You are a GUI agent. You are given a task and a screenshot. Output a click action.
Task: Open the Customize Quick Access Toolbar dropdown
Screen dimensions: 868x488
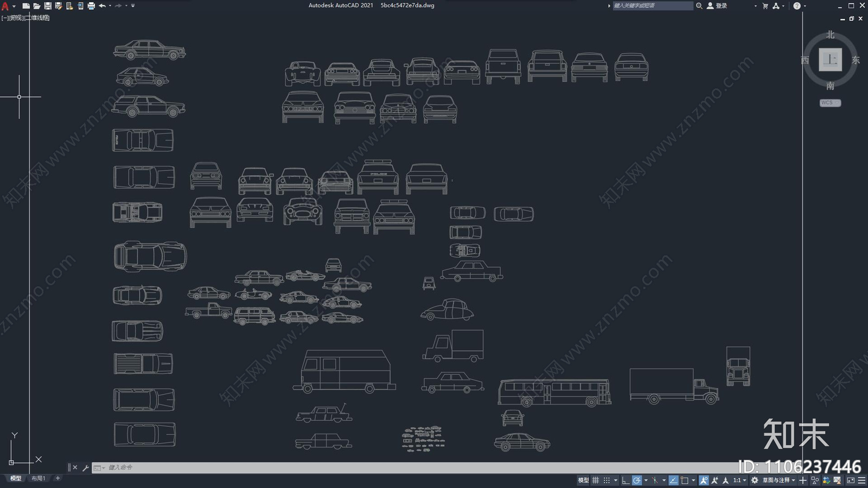[133, 6]
